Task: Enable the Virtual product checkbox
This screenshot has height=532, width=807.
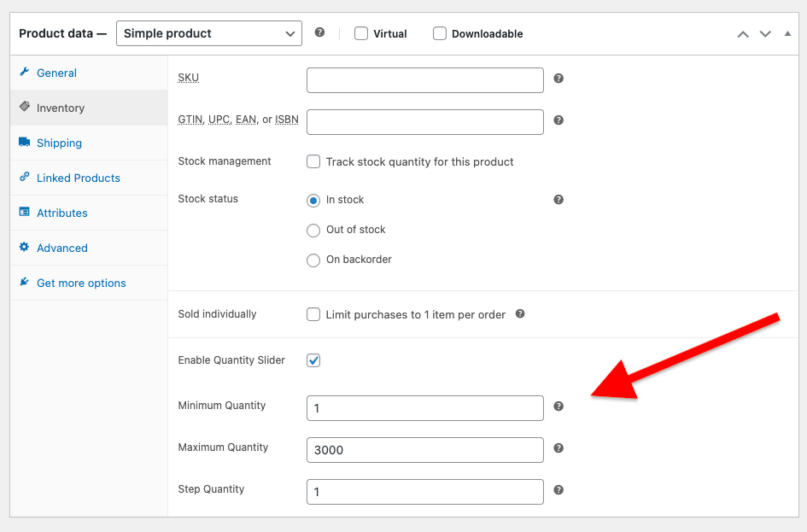Action: [x=361, y=34]
